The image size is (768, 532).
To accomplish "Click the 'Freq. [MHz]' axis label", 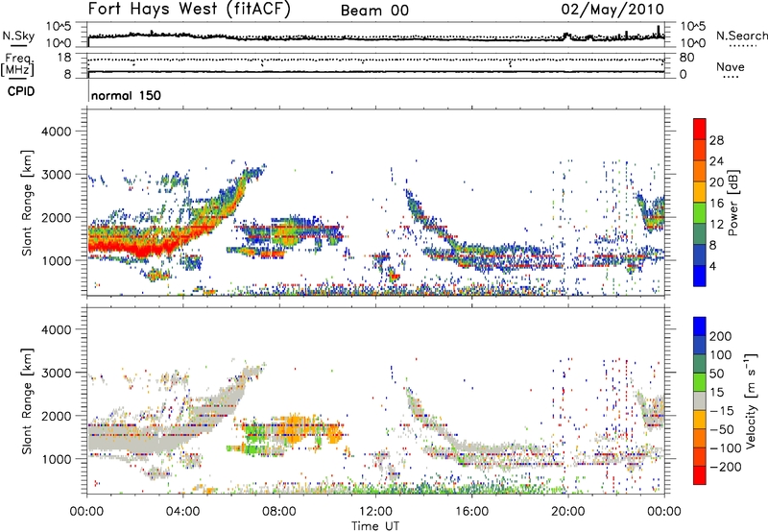I will pos(18,65).
